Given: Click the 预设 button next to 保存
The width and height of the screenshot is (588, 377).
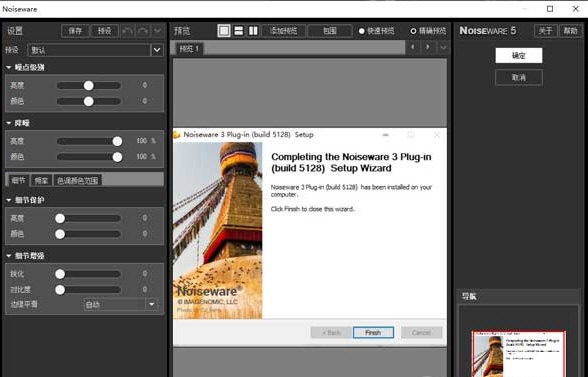Looking at the screenshot, I should pyautogui.click(x=105, y=30).
